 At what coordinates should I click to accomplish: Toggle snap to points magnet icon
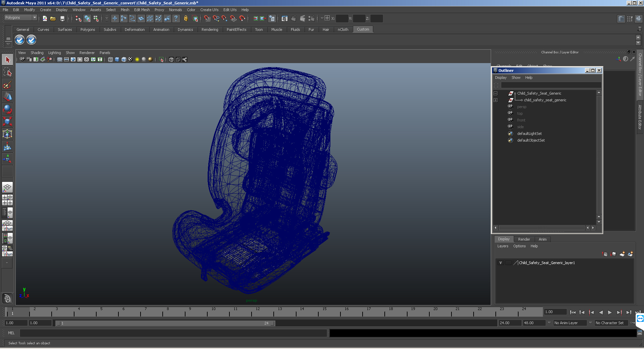[x=224, y=18]
